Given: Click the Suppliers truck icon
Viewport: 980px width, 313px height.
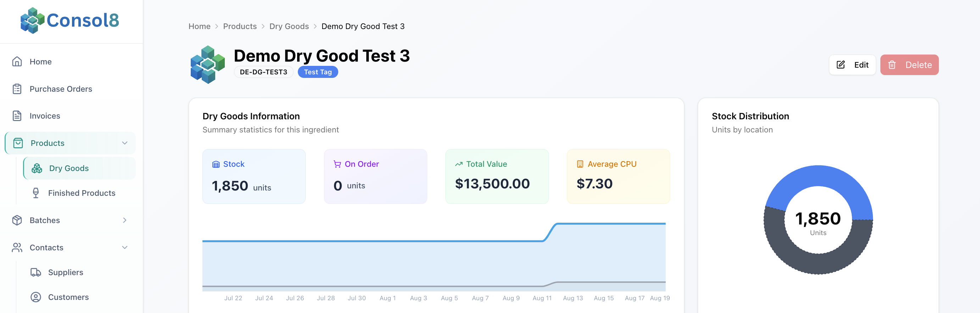Looking at the screenshot, I should [36, 272].
